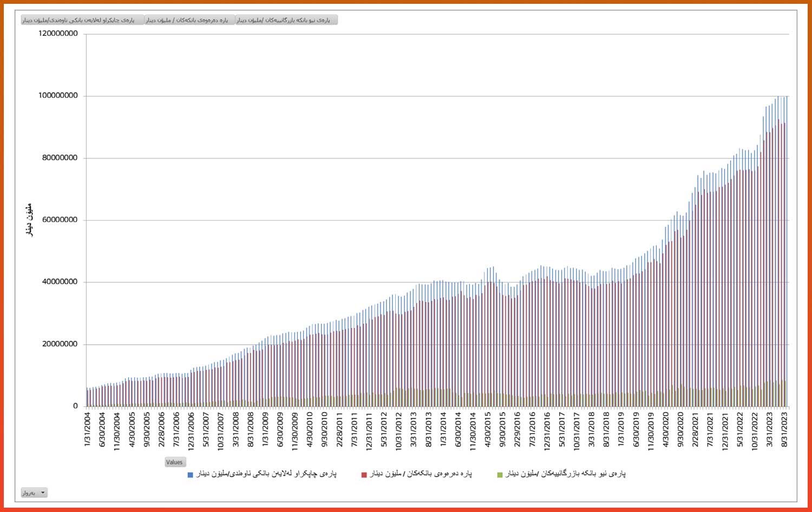Click the rightmost field button at top

(x=286, y=20)
